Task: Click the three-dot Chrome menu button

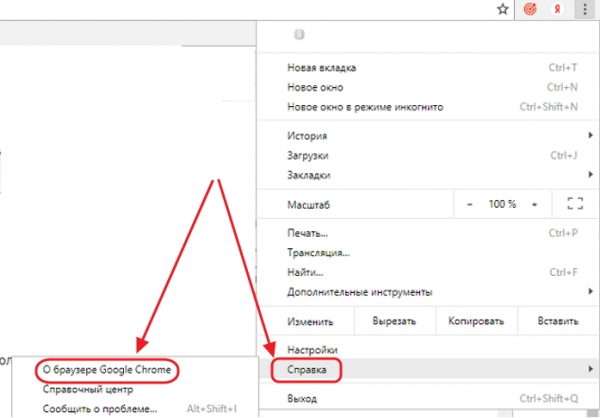Action: (x=585, y=8)
